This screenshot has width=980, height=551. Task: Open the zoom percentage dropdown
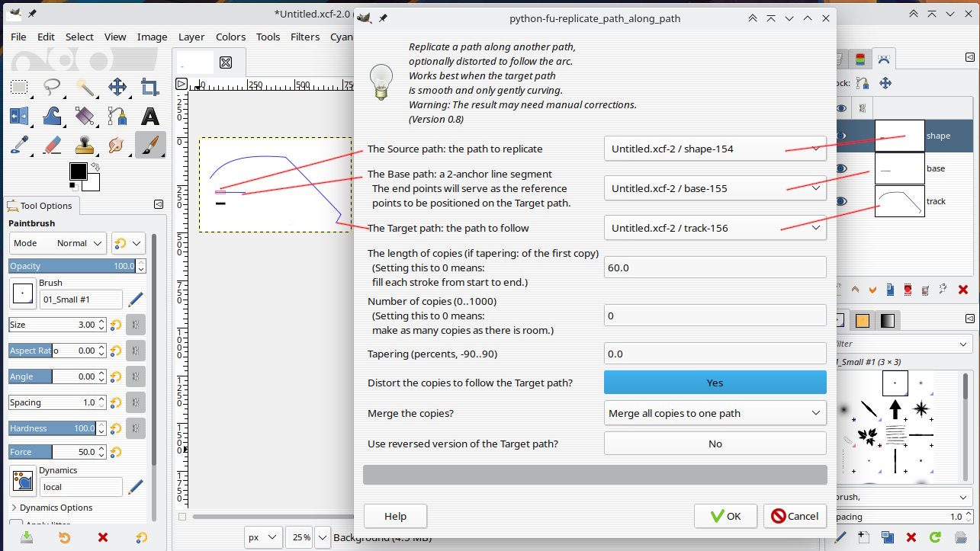[323, 537]
